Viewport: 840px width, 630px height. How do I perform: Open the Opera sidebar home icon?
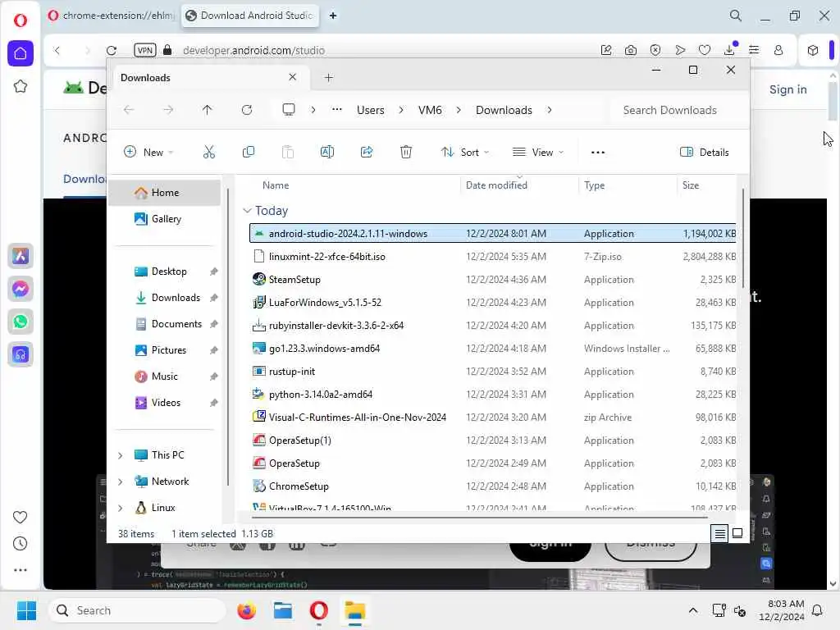(x=21, y=53)
